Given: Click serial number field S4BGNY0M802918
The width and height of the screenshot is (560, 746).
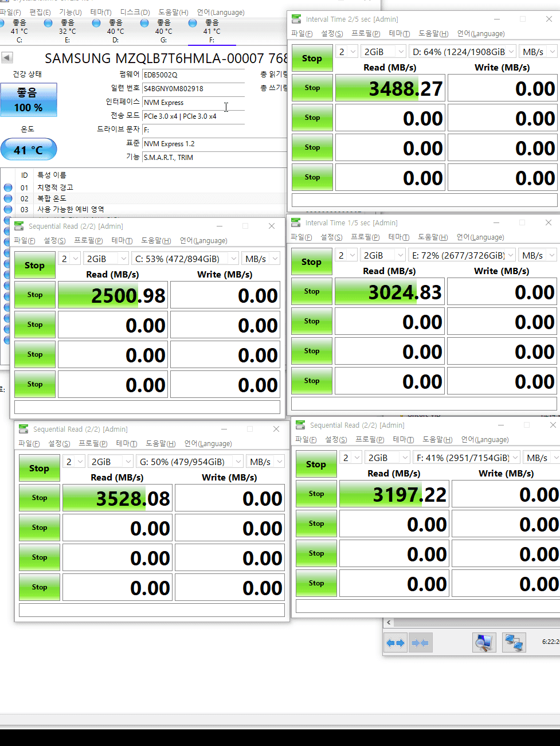Looking at the screenshot, I should 194,88.
